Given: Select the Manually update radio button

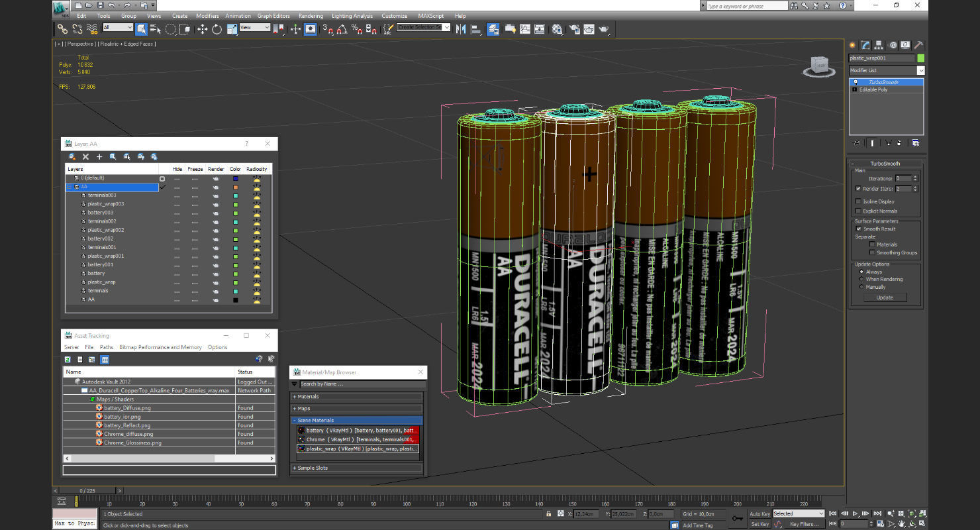Looking at the screenshot, I should point(861,287).
